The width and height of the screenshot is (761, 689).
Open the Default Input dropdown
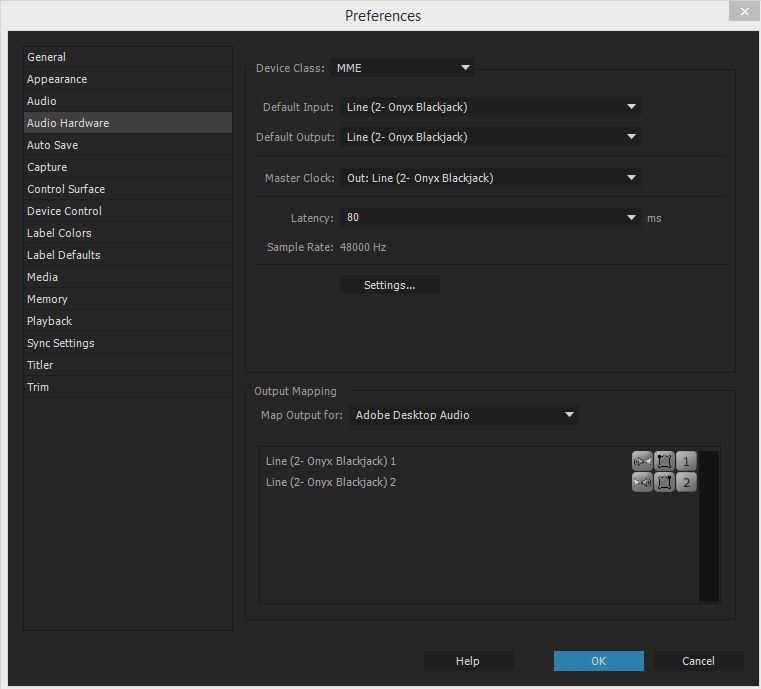click(490, 107)
